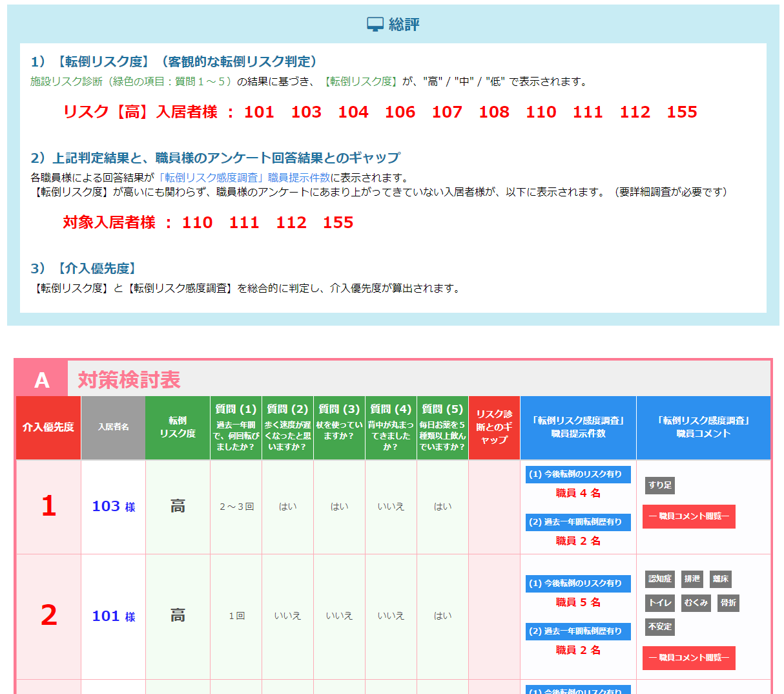Click 職員コメント閲覧 button for resident 101
Image resolution: width=784 pixels, height=694 pixels.
pyautogui.click(x=688, y=658)
